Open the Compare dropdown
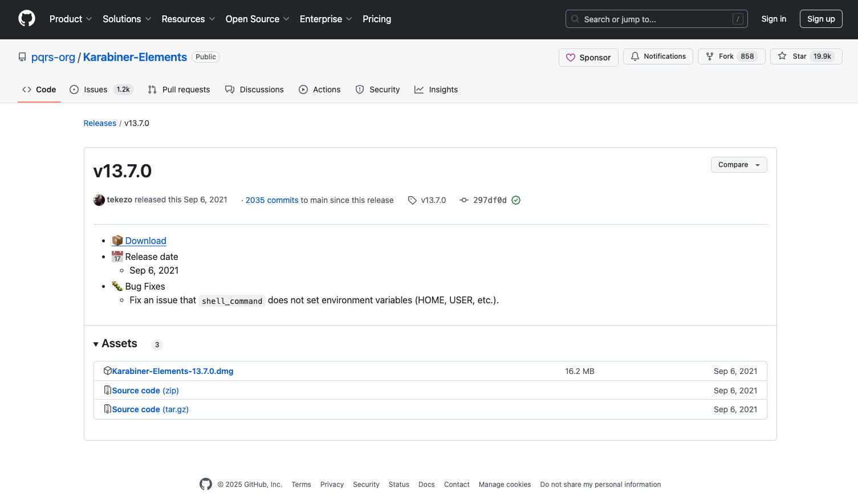Viewport: 858px width, 504px height. (739, 165)
